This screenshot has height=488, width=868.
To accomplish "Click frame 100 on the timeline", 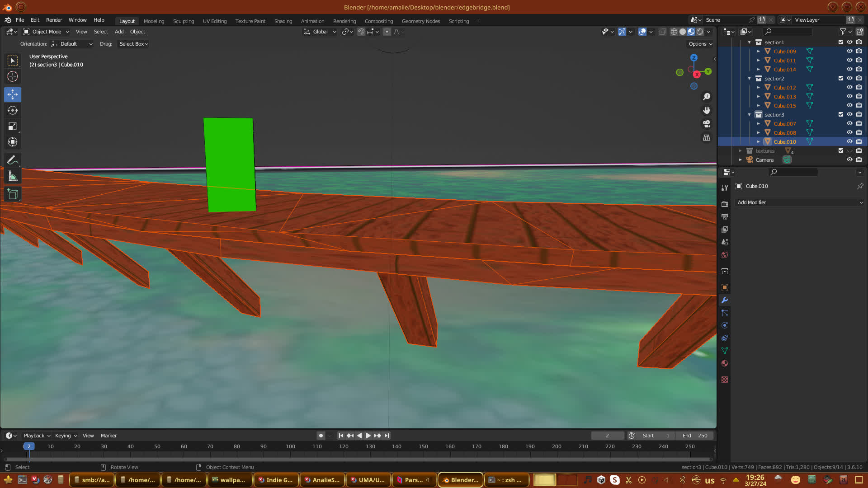I will [x=290, y=446].
